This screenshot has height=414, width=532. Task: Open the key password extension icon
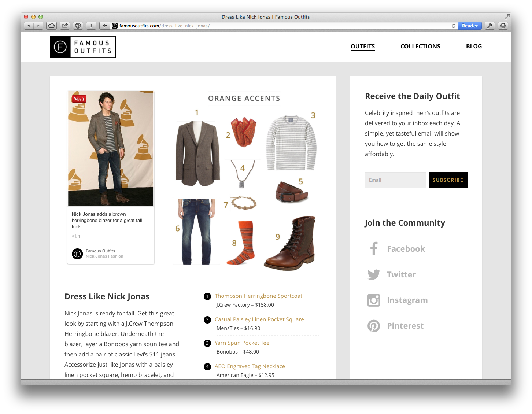click(490, 26)
